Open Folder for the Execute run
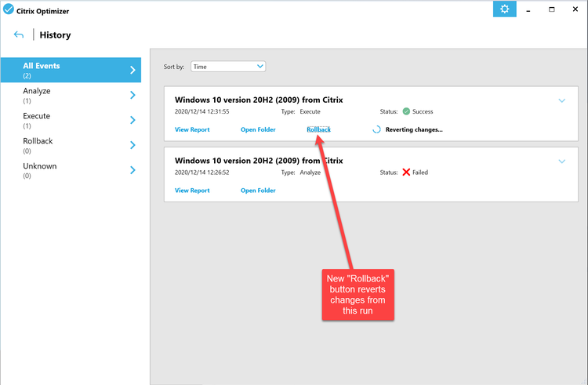The image size is (588, 385). click(x=258, y=129)
